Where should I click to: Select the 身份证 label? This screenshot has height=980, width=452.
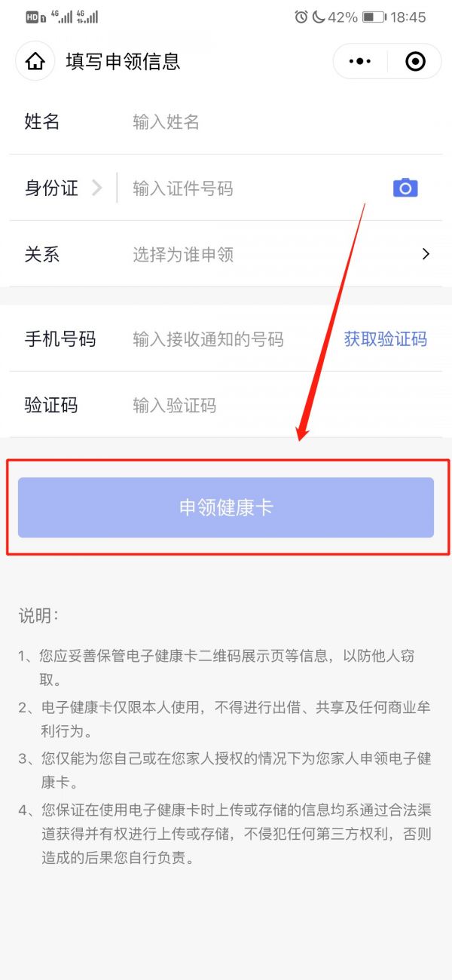(51, 188)
